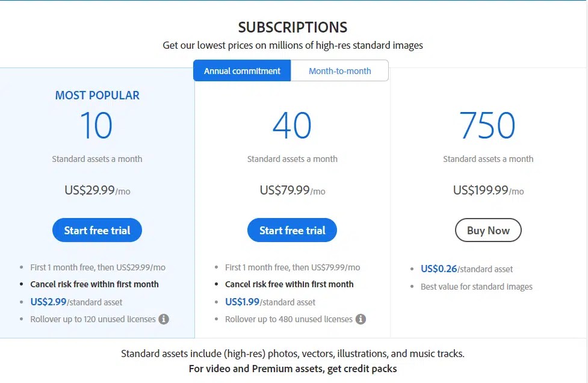Viewport: 588px width, 383px height.
Task: Select the Annual commitment tab
Action: (241, 70)
